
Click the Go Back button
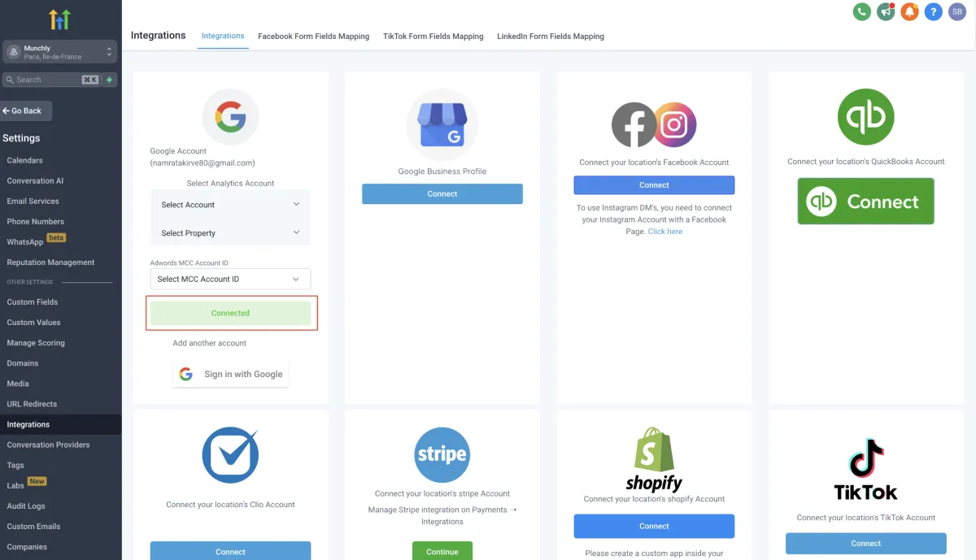(x=26, y=111)
